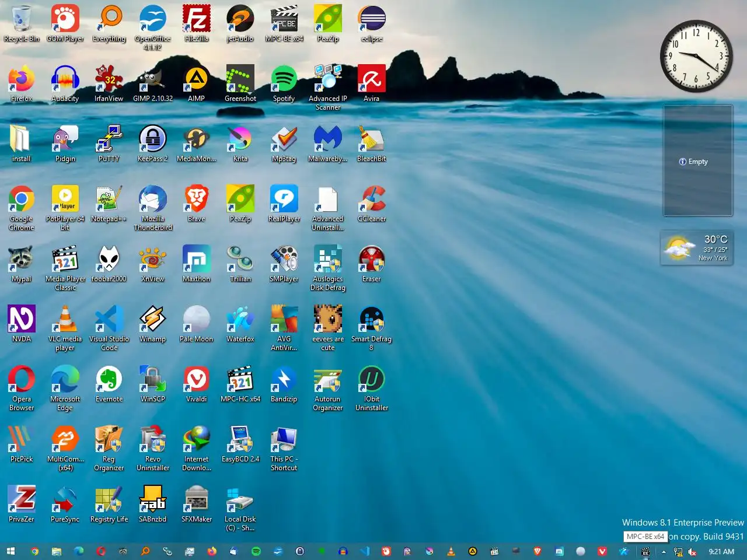Image resolution: width=747 pixels, height=560 pixels.
Task: Select the Evernote desktop shortcut
Action: coord(109,384)
